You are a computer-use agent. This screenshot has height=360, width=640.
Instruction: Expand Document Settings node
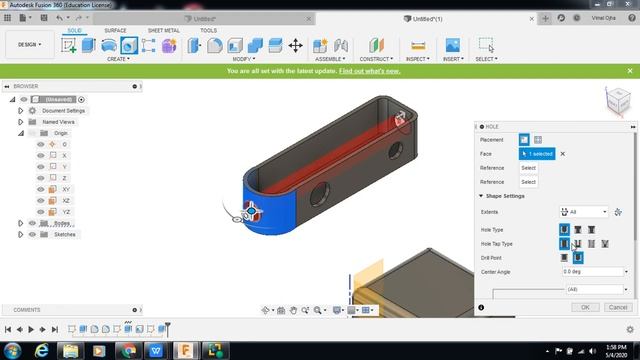click(x=20, y=111)
